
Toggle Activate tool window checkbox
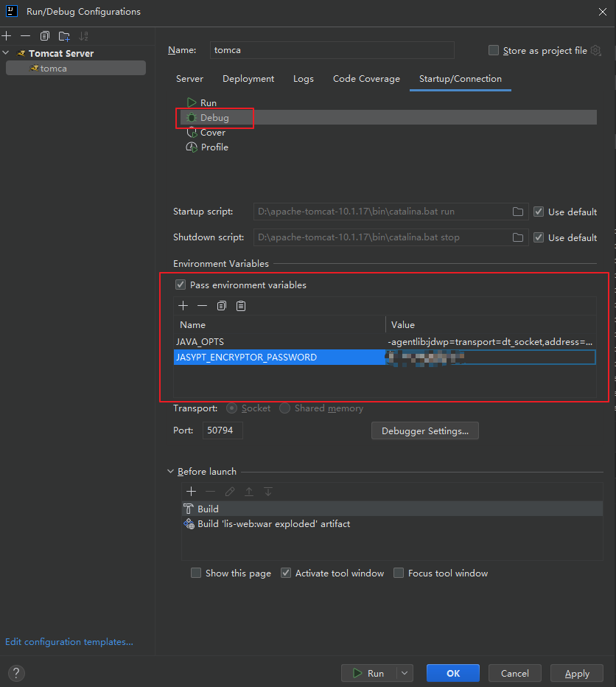(x=286, y=573)
